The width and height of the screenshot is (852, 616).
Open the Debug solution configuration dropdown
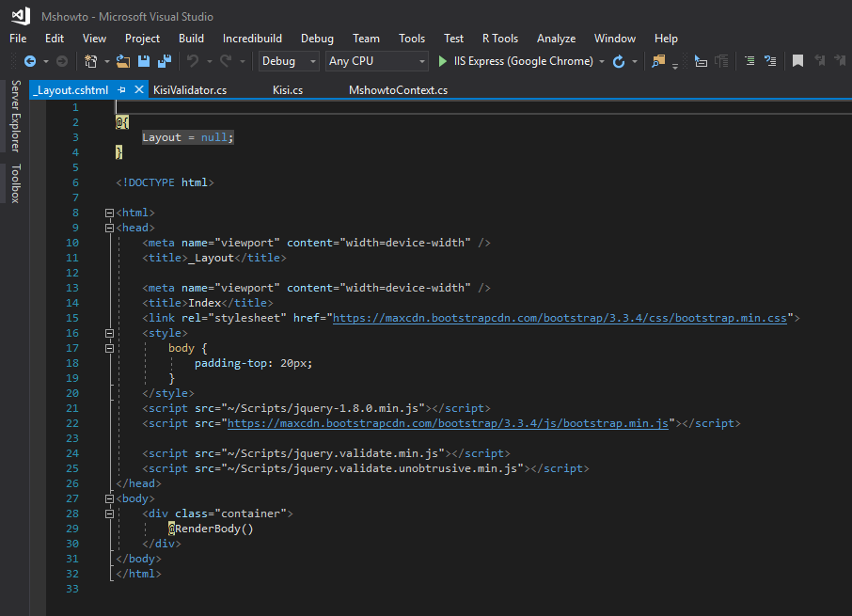(289, 61)
